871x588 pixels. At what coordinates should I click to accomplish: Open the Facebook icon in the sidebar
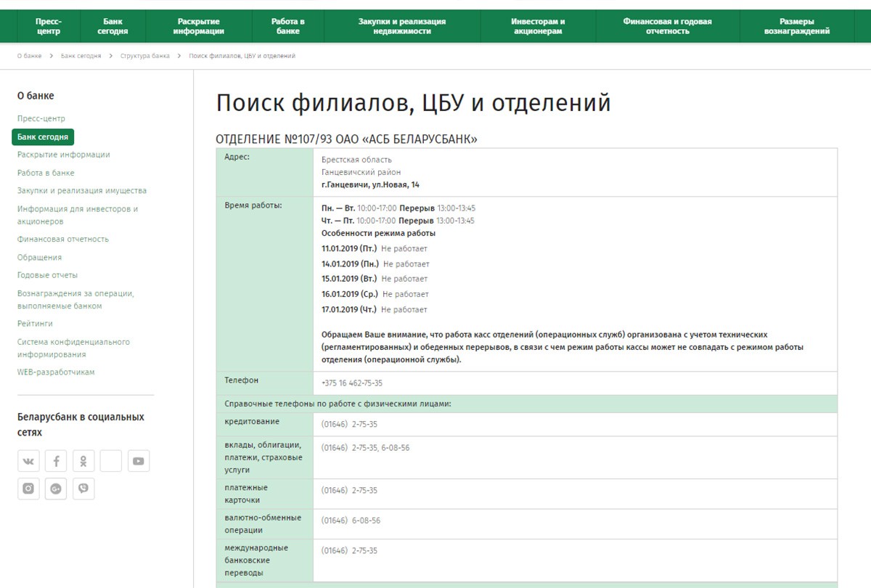pyautogui.click(x=56, y=461)
